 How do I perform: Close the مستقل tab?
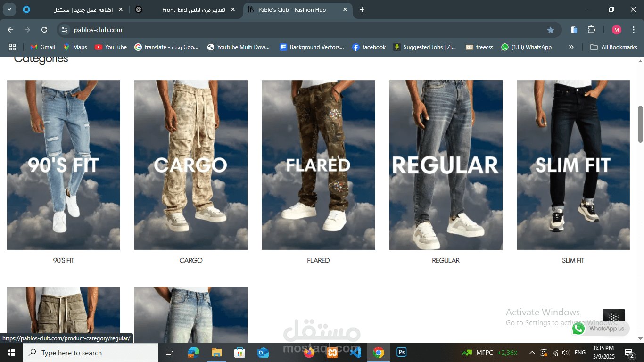pyautogui.click(x=121, y=9)
